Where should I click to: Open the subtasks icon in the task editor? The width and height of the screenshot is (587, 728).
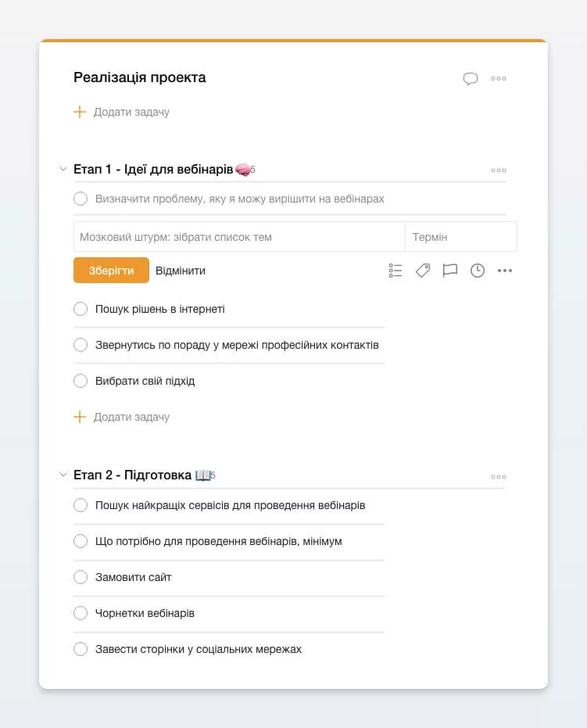coord(395,271)
